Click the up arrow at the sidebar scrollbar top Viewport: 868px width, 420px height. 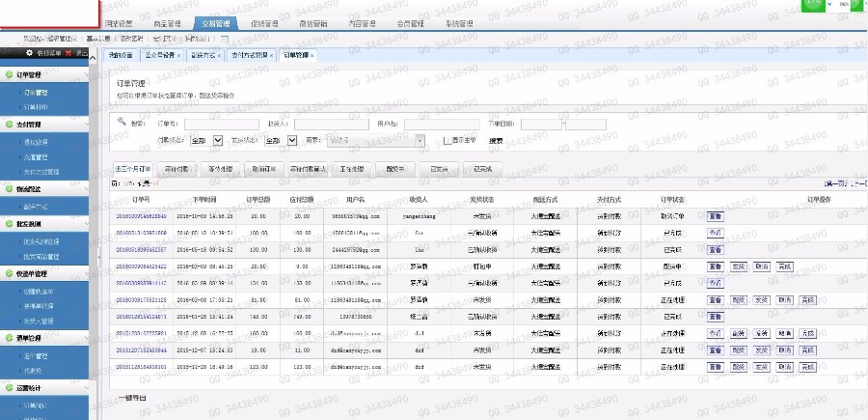tap(93, 58)
